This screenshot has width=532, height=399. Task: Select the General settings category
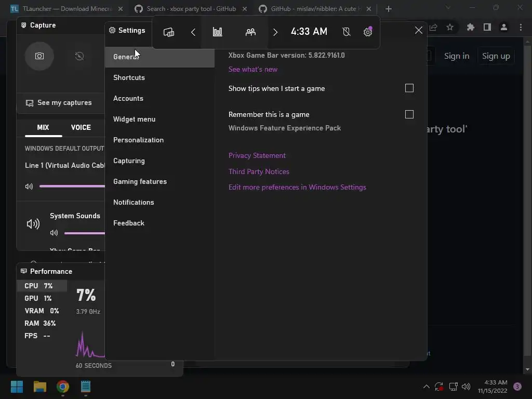point(160,57)
